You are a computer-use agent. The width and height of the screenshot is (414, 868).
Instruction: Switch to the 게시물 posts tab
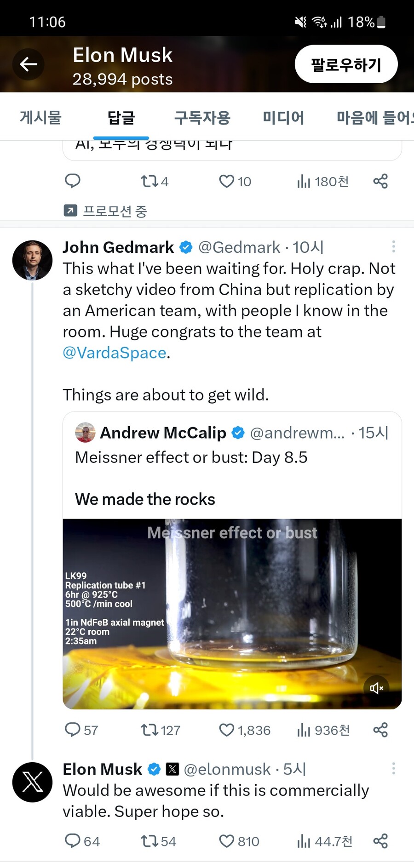coord(40,118)
